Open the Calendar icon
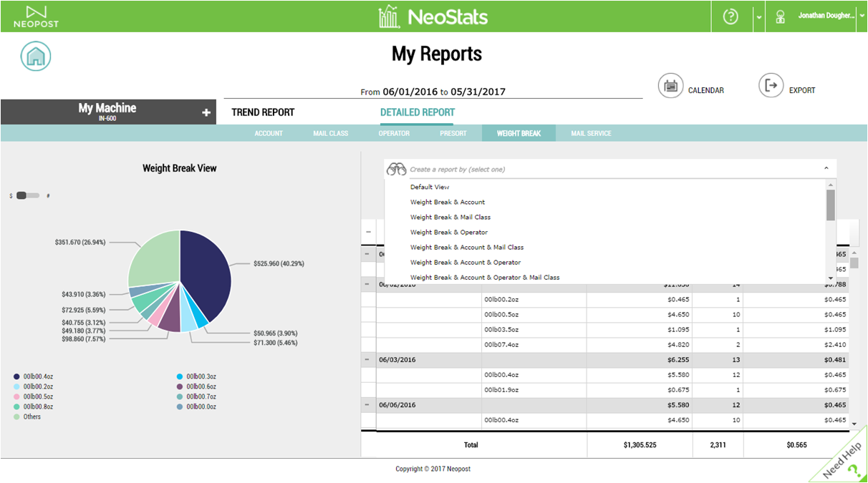The width and height of the screenshot is (868, 483). (x=671, y=86)
